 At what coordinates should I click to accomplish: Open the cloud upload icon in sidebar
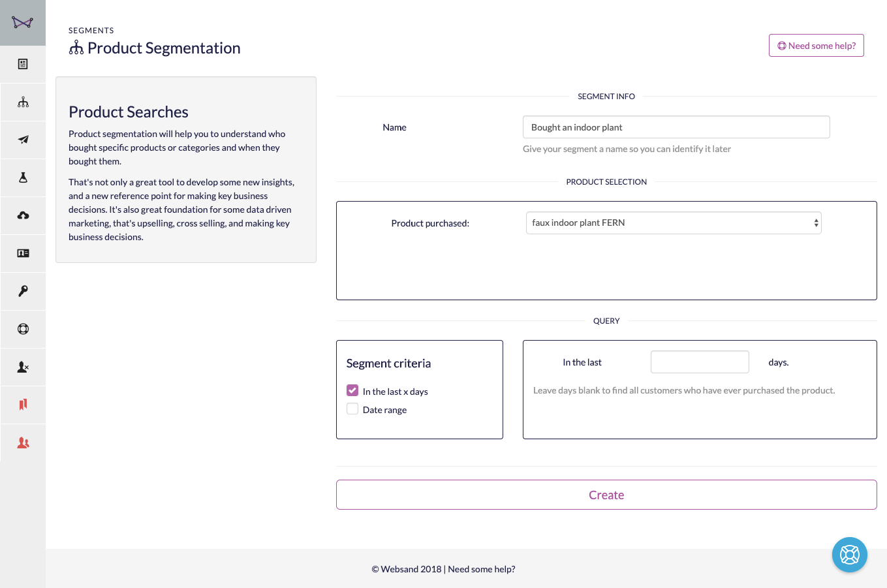click(x=23, y=215)
